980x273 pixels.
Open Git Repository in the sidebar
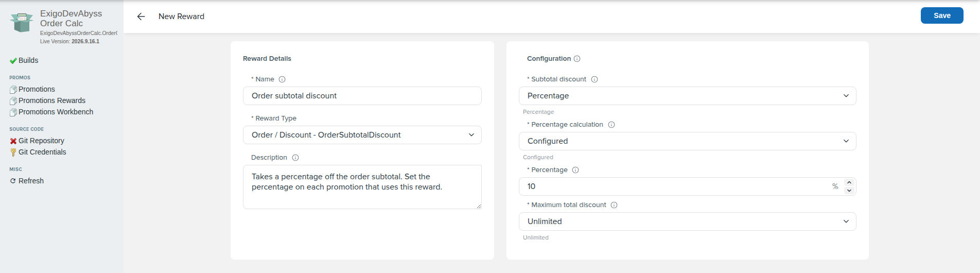click(x=41, y=141)
